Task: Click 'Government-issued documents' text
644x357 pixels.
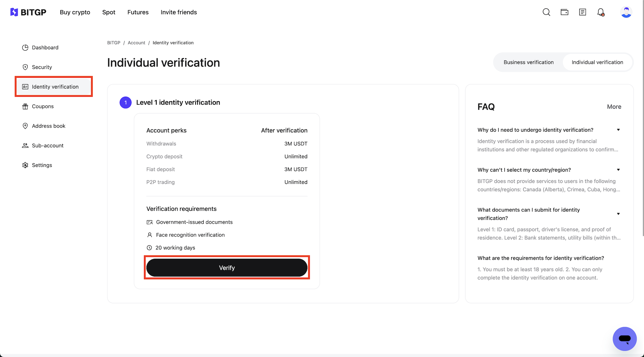Action: [x=194, y=222]
